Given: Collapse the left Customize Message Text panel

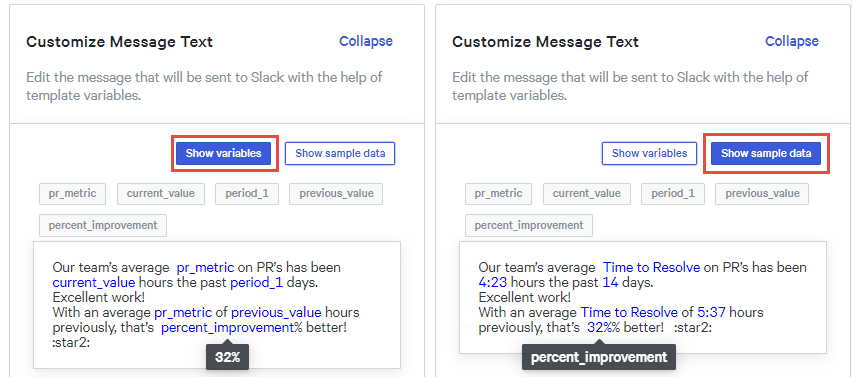Looking at the screenshot, I should tap(366, 41).
